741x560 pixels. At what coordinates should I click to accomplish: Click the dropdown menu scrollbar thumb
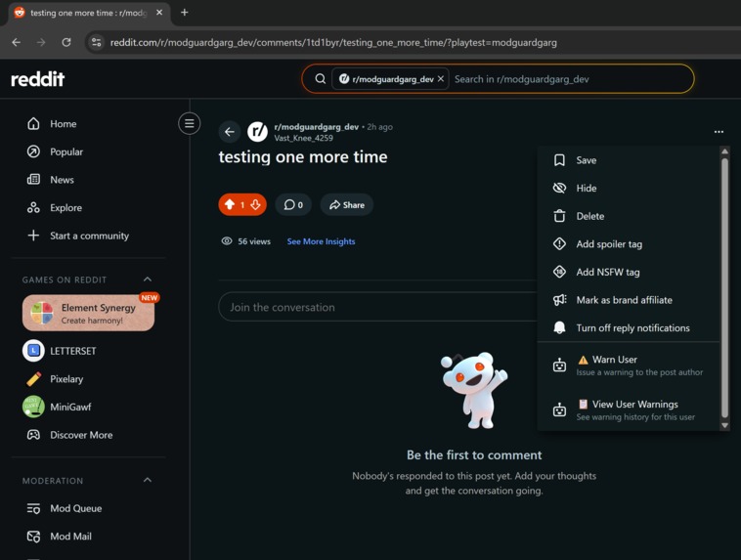[x=724, y=288]
